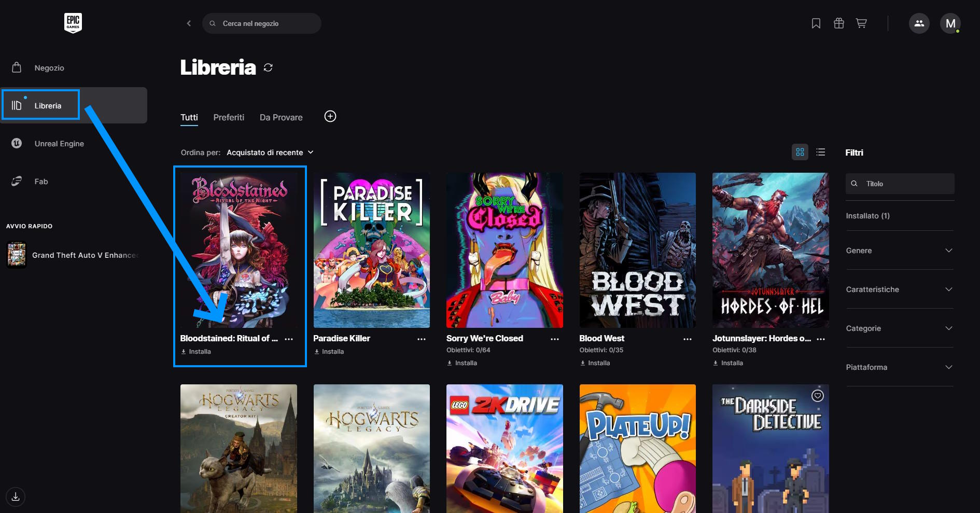Refresh the Libreria with the reload icon
Viewport: 980px width, 513px height.
[x=268, y=67]
